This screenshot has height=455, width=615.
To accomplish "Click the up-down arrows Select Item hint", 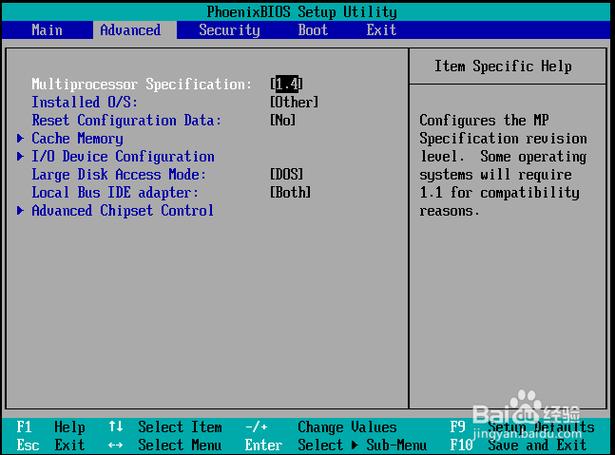I will point(165,427).
